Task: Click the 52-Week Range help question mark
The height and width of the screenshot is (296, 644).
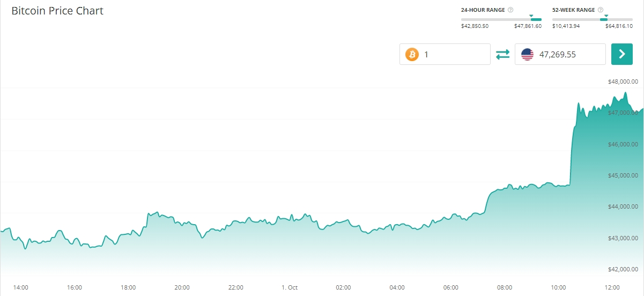Action: [x=601, y=10]
